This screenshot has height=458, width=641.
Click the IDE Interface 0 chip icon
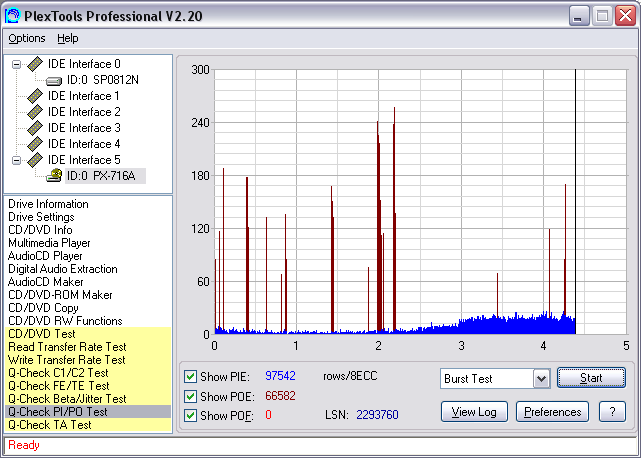click(x=35, y=64)
